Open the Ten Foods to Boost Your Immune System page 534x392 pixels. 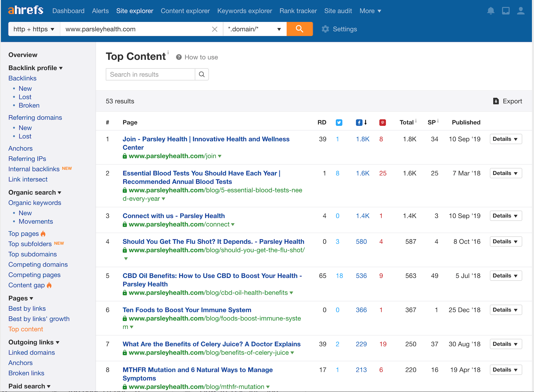[x=187, y=310]
